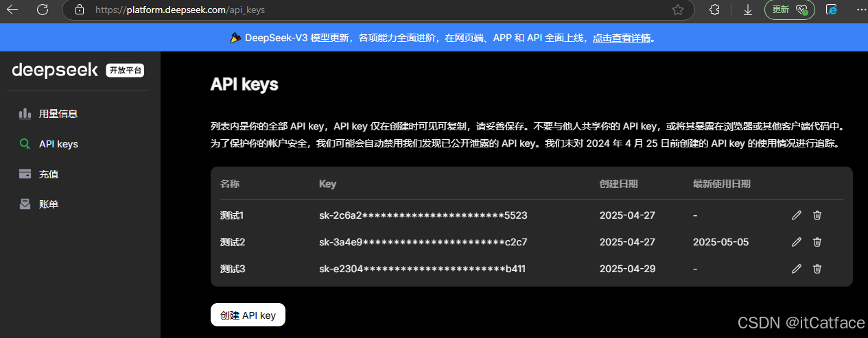Image resolution: width=868 pixels, height=338 pixels.
Task: Reload the page with the refresh icon
Action: [x=43, y=10]
